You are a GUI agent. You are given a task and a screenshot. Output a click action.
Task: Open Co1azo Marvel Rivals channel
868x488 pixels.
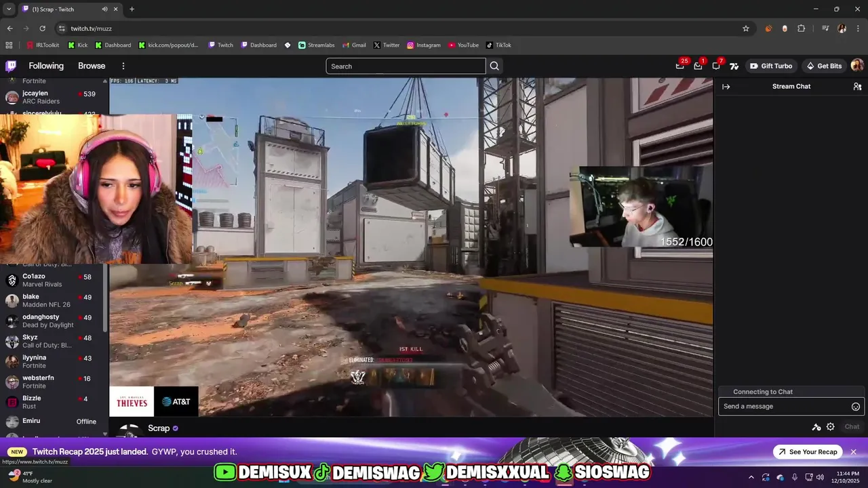pos(53,280)
